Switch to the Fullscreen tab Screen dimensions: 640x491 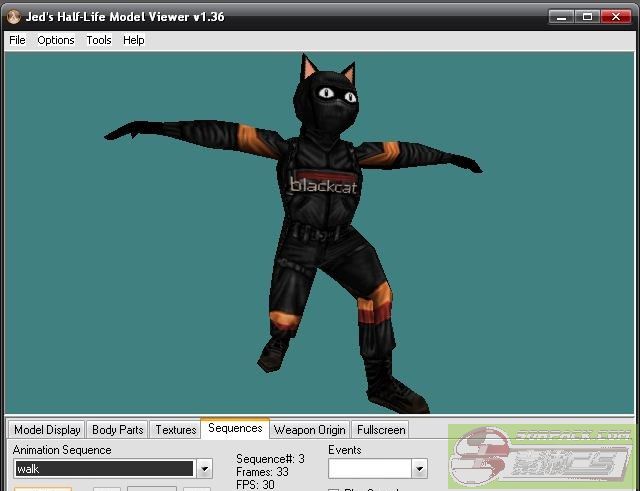pyautogui.click(x=381, y=430)
